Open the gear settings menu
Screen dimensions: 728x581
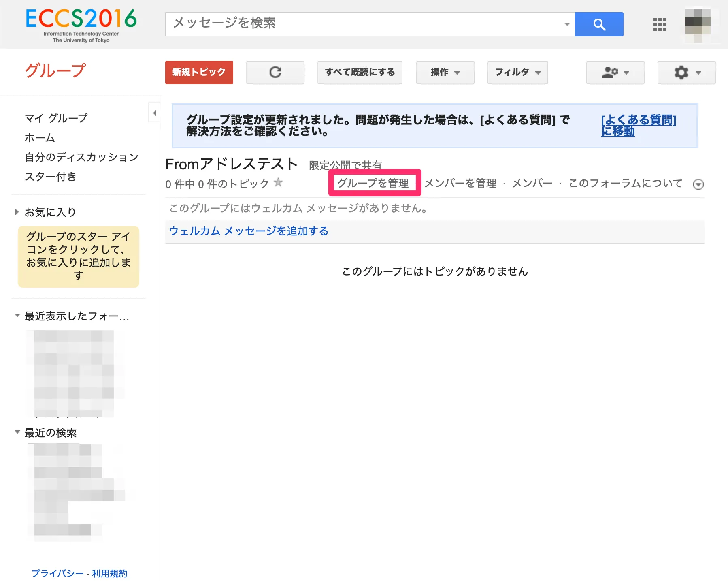686,73
